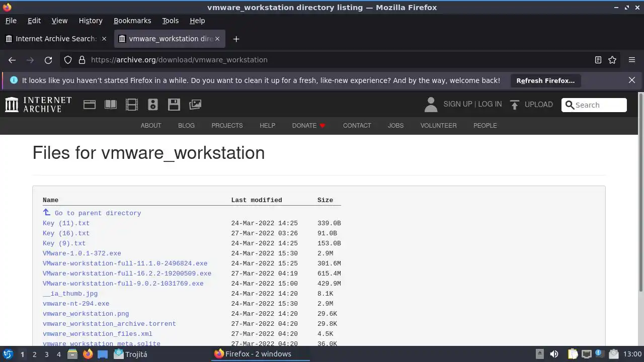644x362 pixels.
Task: Click the upload arrow icon
Action: point(514,105)
